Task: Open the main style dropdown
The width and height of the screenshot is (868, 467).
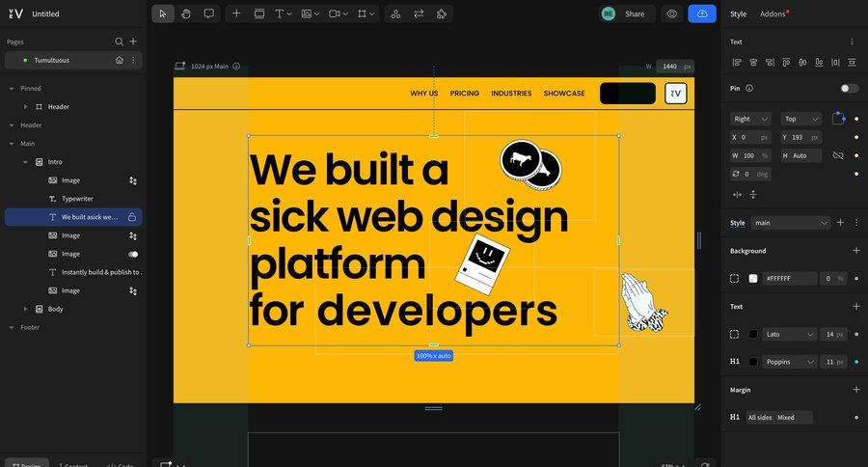Action: [791, 223]
